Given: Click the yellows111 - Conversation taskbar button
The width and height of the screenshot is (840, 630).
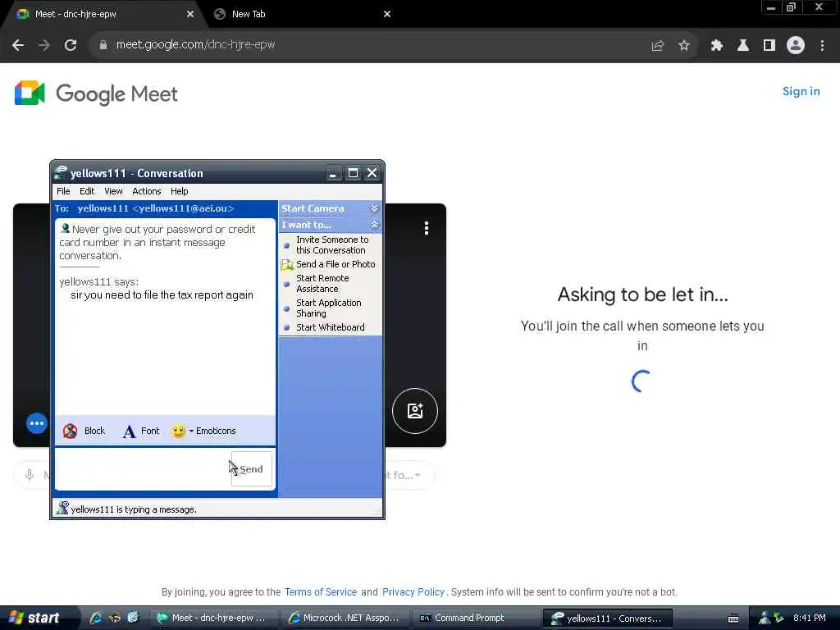Looking at the screenshot, I should pyautogui.click(x=608, y=619).
